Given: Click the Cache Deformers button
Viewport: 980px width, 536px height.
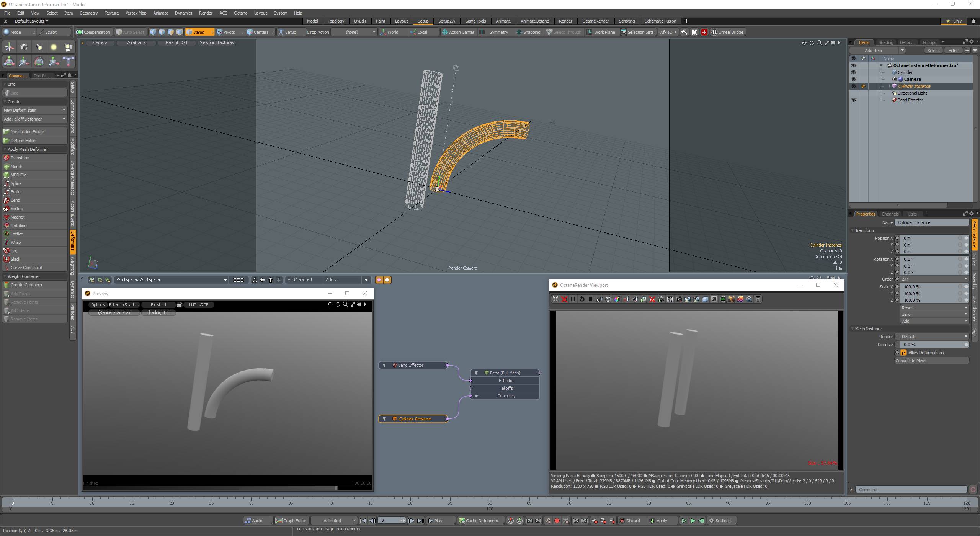Looking at the screenshot, I should pos(479,521).
